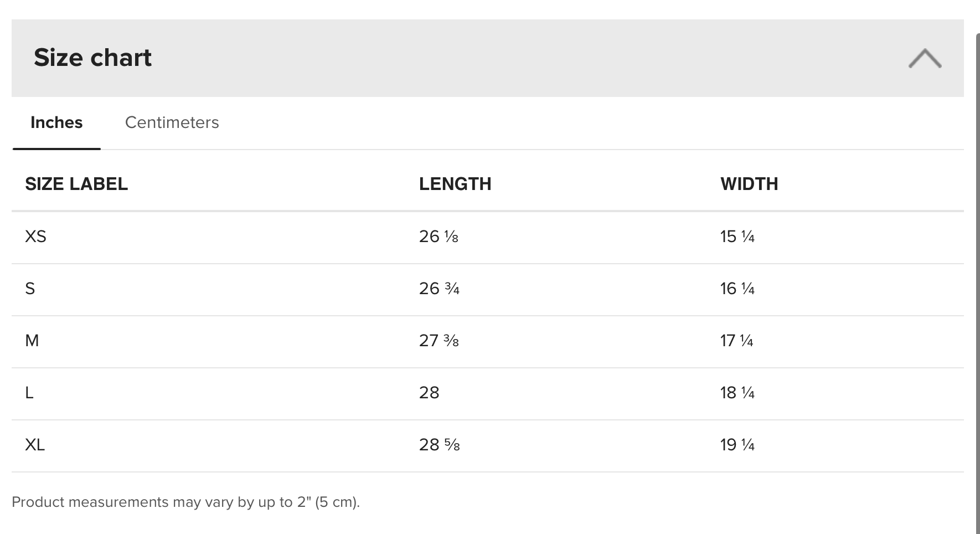Switch to the Centimeters tab

pos(172,122)
